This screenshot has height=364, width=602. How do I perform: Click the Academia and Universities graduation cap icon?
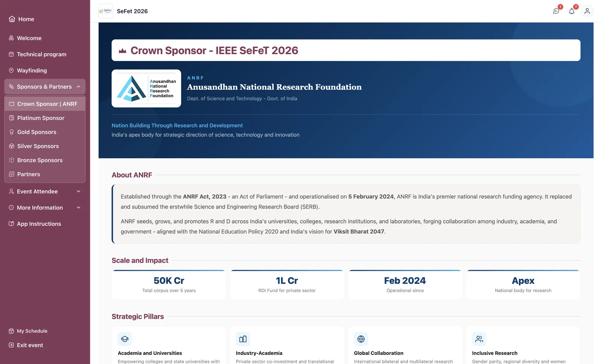(125, 339)
